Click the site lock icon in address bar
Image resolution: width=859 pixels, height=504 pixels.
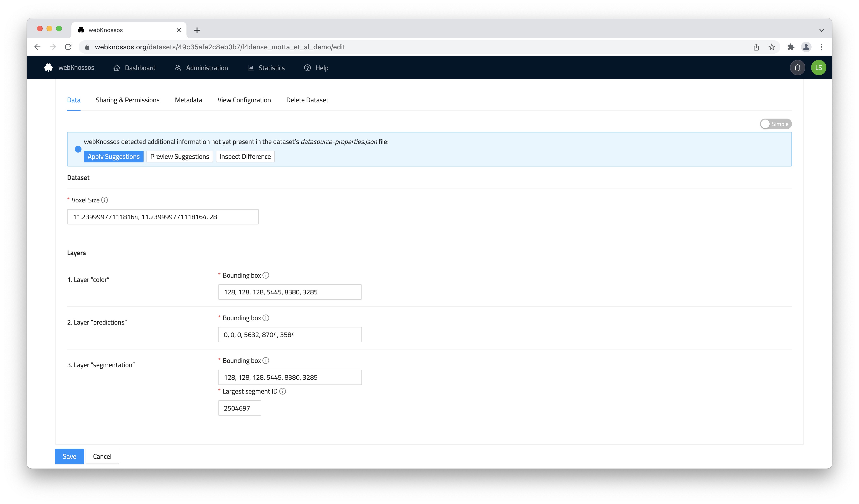(87, 47)
